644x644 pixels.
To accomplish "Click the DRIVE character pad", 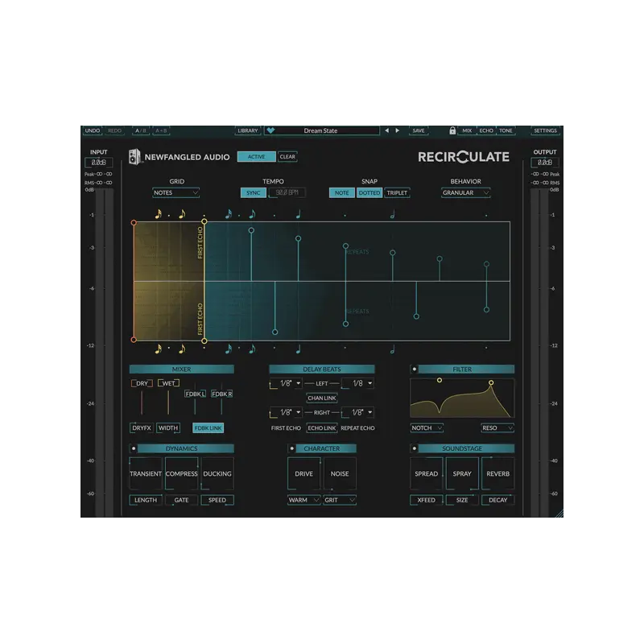I will (x=303, y=473).
